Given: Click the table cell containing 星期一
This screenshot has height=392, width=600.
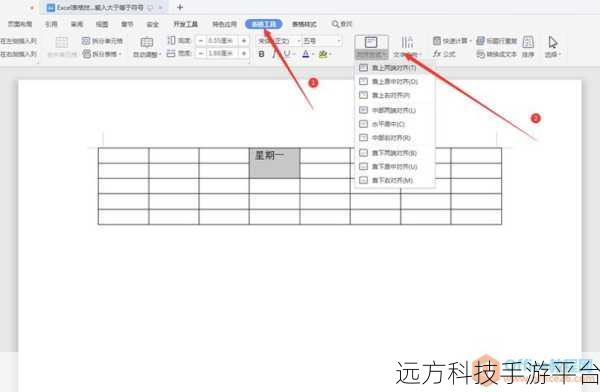Looking at the screenshot, I should click(x=274, y=163).
